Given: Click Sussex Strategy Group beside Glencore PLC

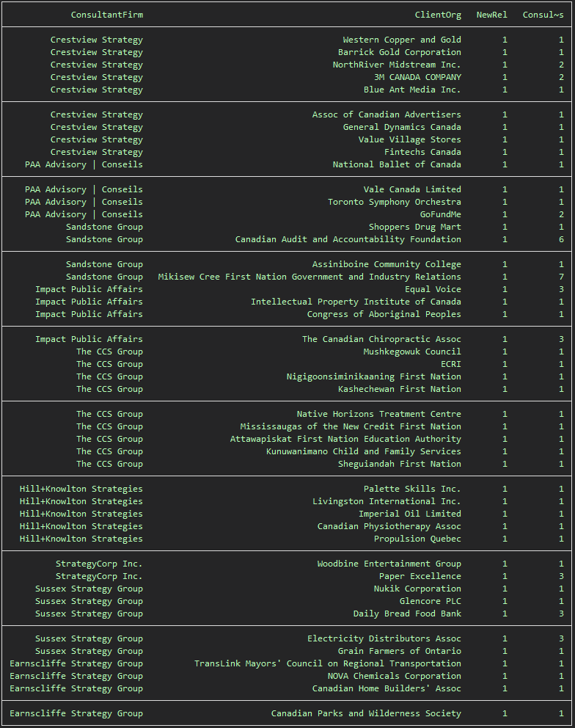Looking at the screenshot, I should [89, 602].
